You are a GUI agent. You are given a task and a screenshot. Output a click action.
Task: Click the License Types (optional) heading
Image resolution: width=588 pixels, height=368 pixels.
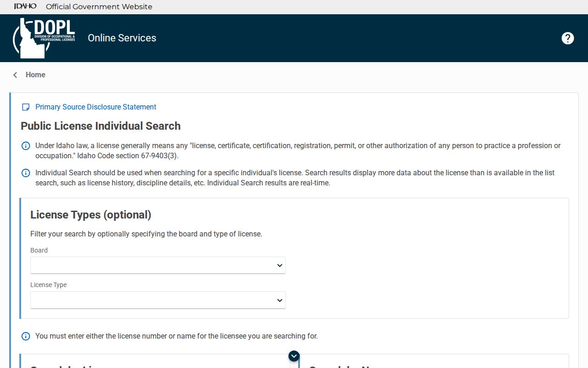(x=91, y=215)
